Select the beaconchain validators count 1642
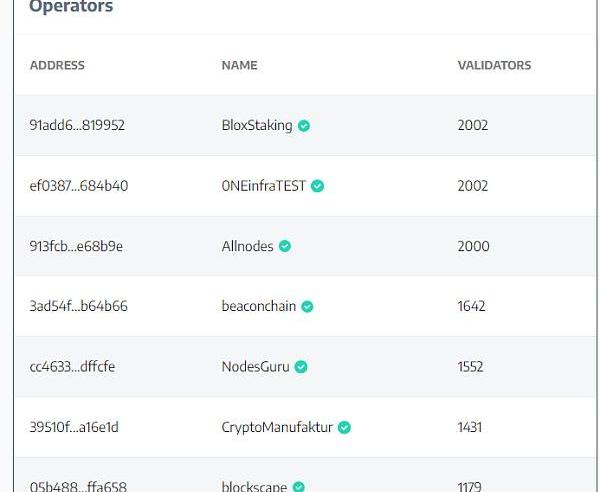 (x=471, y=306)
